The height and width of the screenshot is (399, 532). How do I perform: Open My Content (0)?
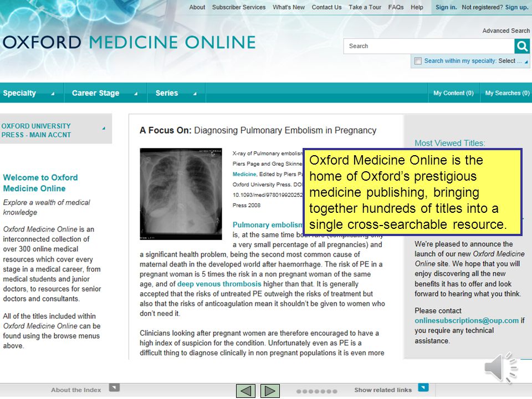click(x=453, y=93)
